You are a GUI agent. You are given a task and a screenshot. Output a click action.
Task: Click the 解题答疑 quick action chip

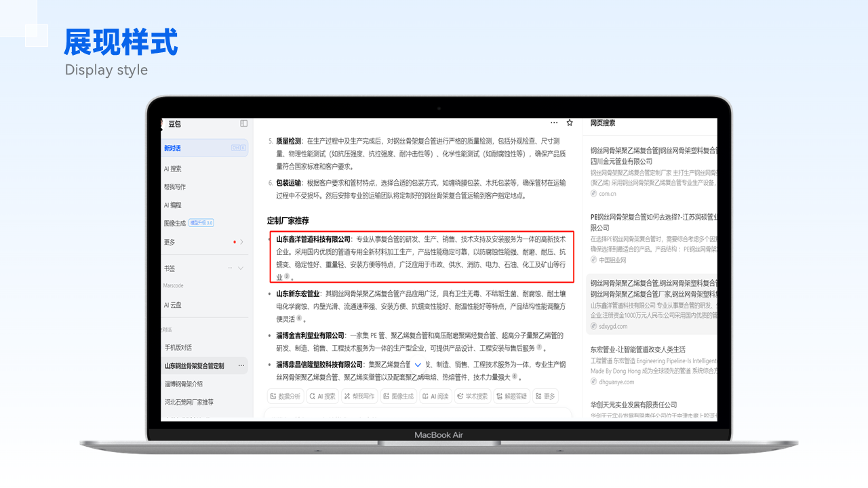[511, 396]
